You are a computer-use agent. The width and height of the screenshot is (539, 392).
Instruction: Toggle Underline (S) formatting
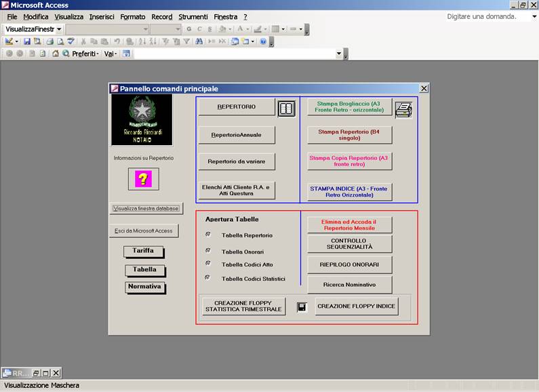click(x=209, y=29)
